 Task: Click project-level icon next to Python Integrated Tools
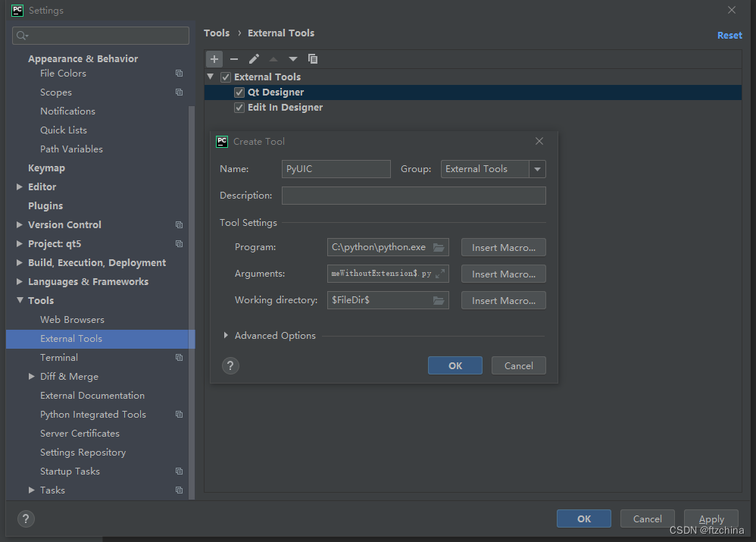(x=179, y=414)
